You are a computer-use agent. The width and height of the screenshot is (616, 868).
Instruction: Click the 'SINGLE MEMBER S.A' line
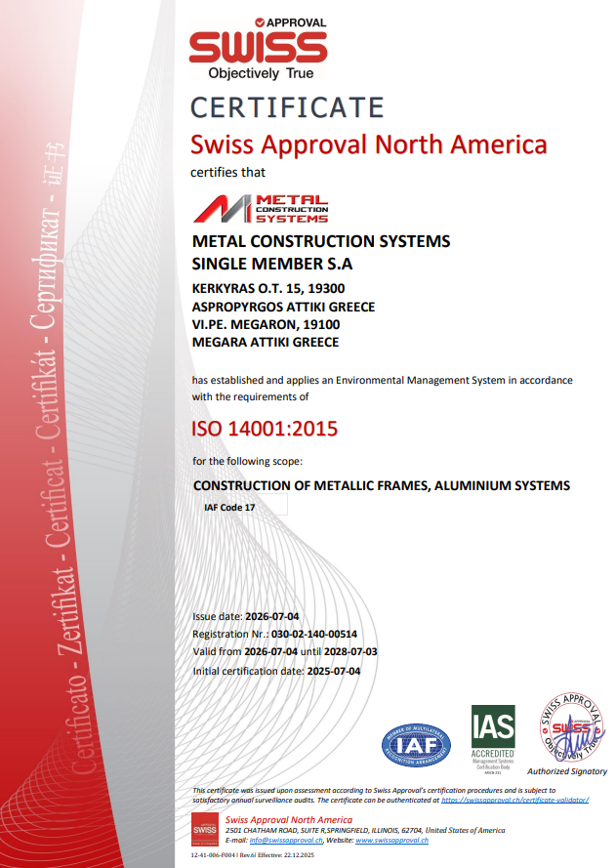272,264
